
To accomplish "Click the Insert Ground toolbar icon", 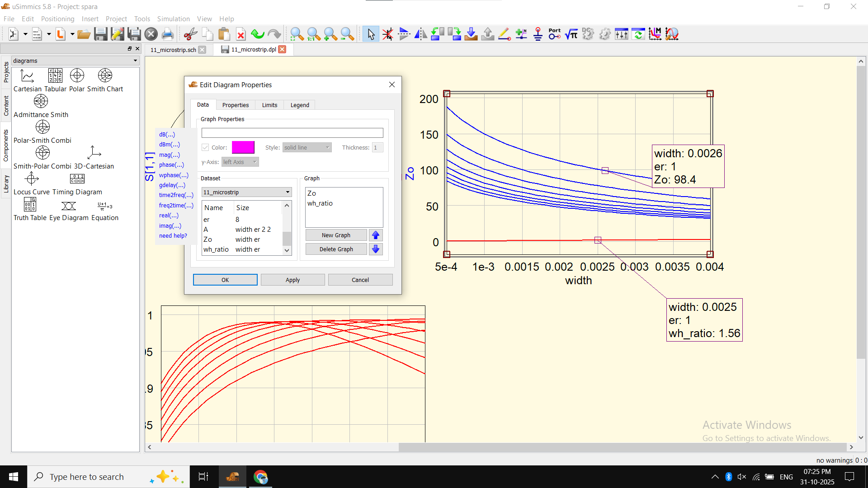I will tap(538, 34).
